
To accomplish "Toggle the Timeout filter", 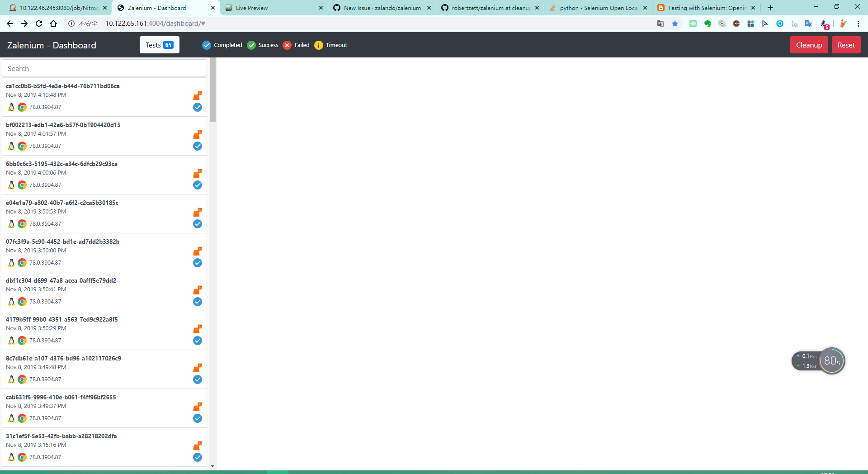I will tap(330, 45).
